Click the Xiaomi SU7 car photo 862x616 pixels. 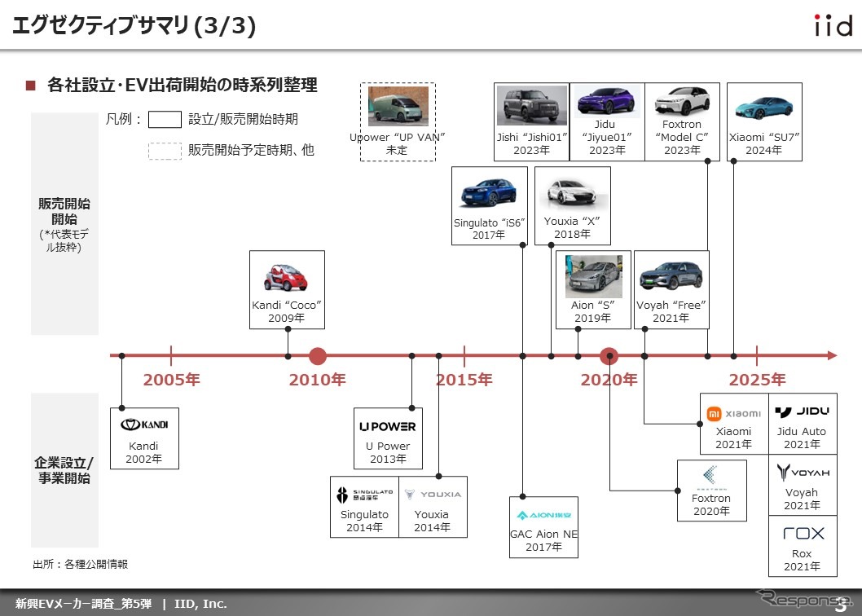[x=763, y=107]
